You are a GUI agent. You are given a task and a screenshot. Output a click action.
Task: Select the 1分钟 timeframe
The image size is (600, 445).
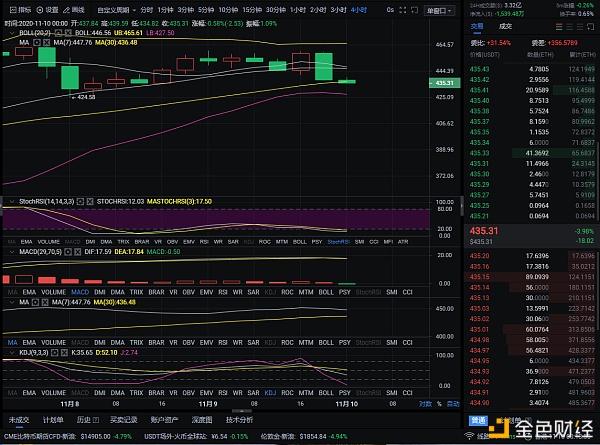(x=165, y=10)
